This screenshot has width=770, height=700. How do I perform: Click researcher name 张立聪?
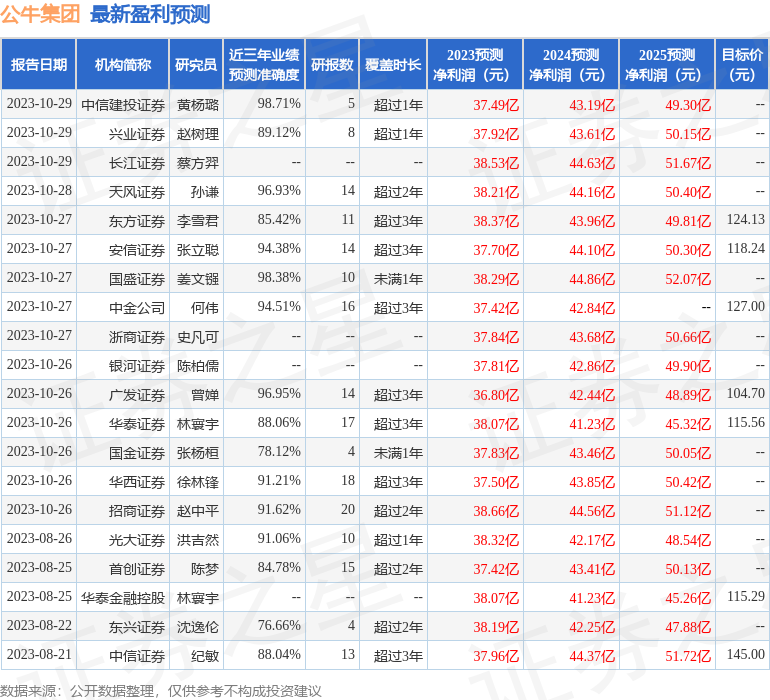198,250
